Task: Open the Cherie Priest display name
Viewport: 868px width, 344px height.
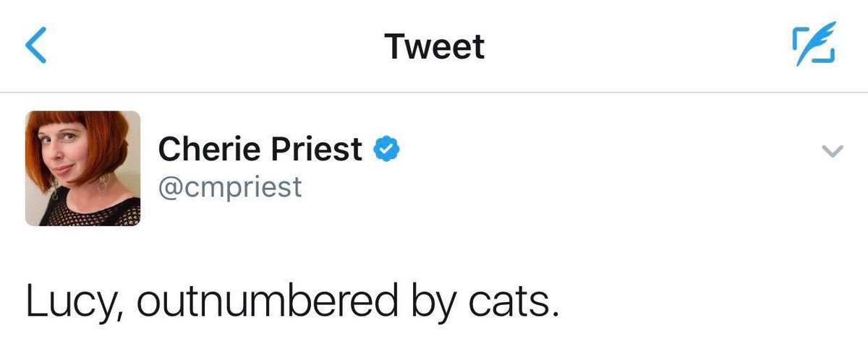Action: click(x=260, y=150)
